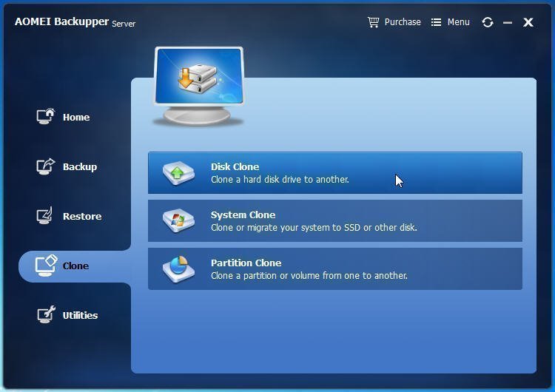Click 'Clone a hard disk drive to another.' text

click(280, 180)
